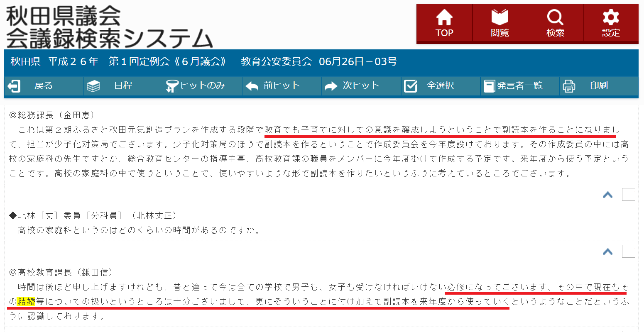Go back with the 戻る button

click(x=44, y=86)
